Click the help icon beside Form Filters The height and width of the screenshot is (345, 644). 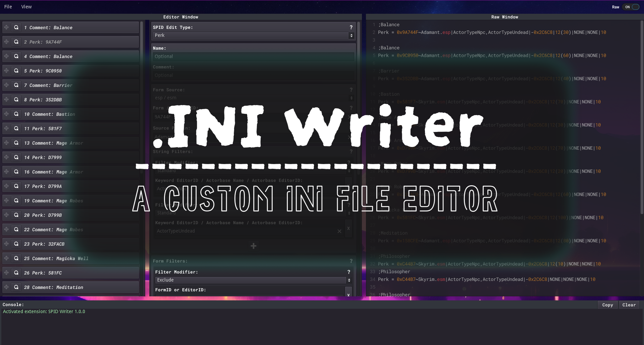(x=351, y=261)
